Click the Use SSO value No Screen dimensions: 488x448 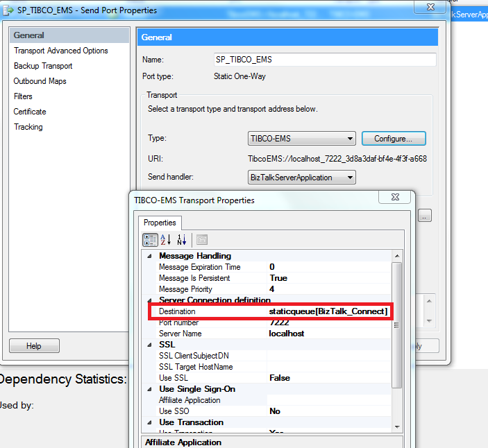tap(275, 411)
